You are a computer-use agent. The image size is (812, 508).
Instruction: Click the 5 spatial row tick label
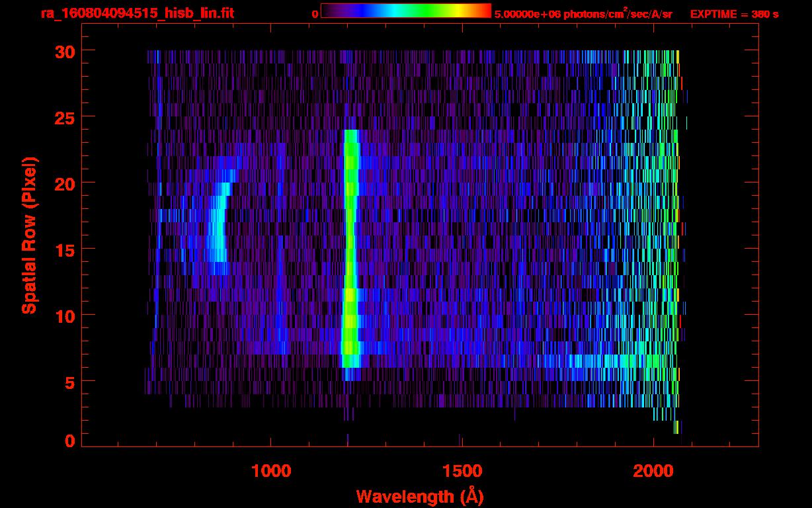tap(70, 382)
